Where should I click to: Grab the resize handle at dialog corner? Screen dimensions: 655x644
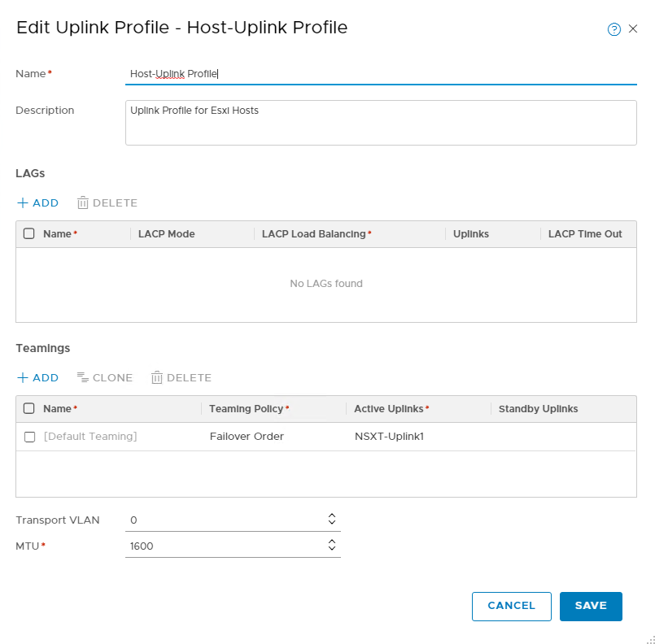(650, 640)
